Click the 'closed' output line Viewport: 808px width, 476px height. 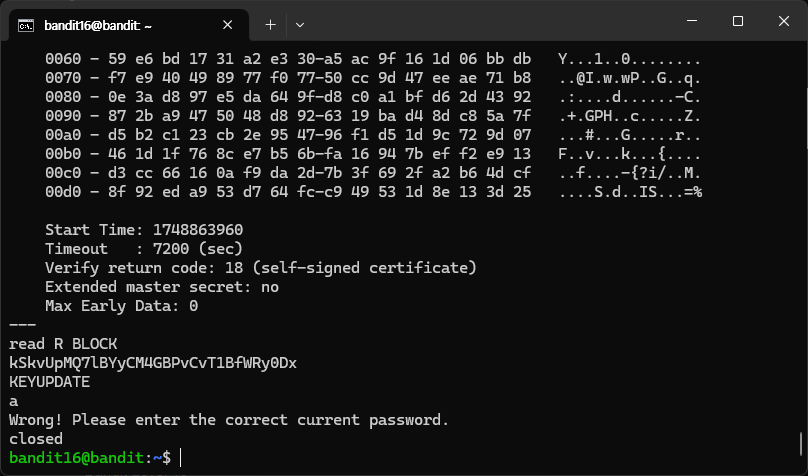[x=36, y=439]
